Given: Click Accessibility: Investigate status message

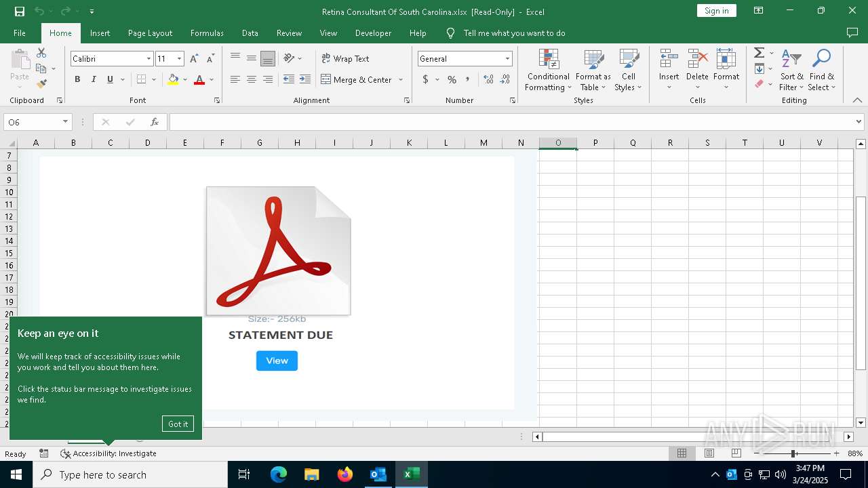Looking at the screenshot, I should coord(108,453).
